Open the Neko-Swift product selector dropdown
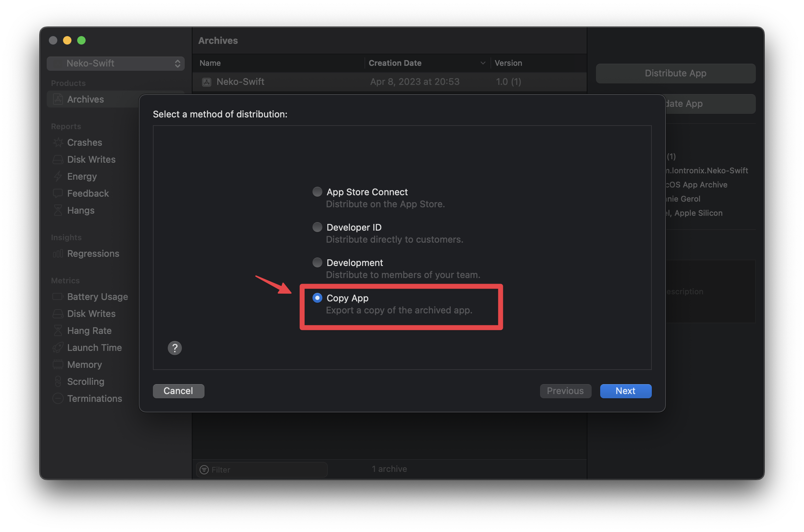Image resolution: width=804 pixels, height=532 pixels. click(x=116, y=63)
